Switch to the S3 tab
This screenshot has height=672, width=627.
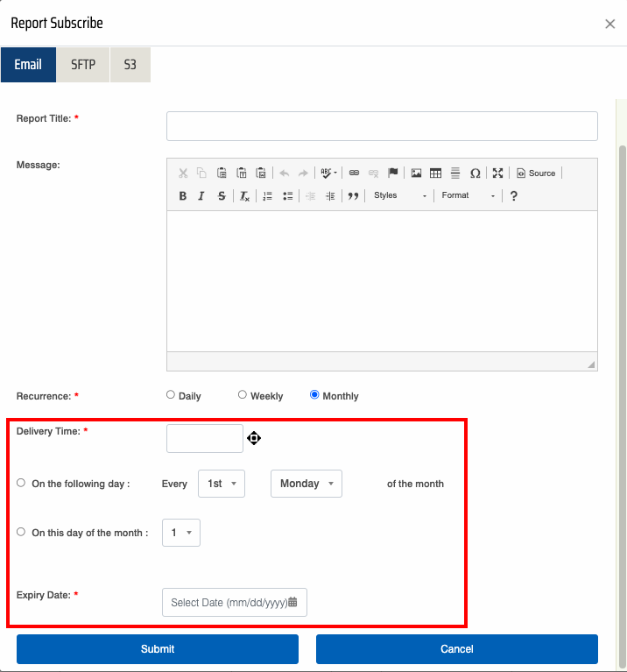130,65
